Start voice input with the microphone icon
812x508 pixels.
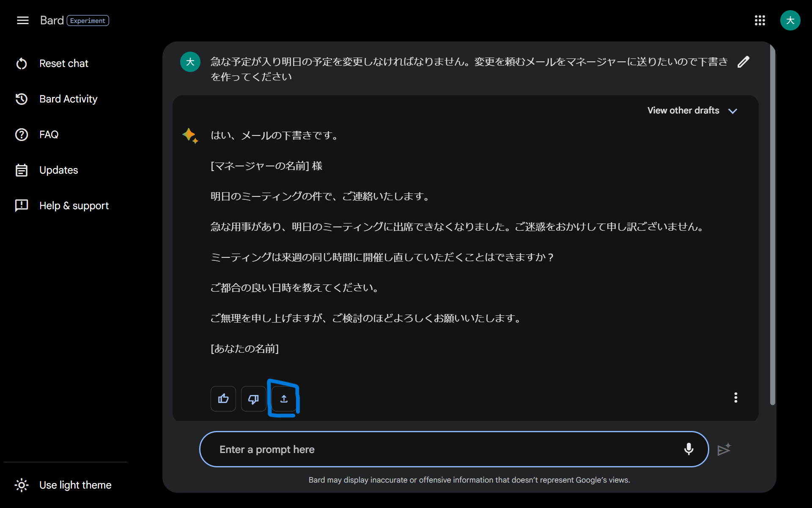[689, 449]
